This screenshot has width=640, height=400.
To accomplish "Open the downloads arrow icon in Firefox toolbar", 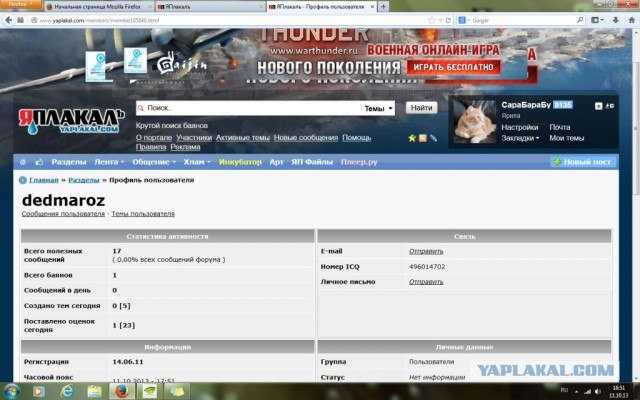I will coord(616,20).
